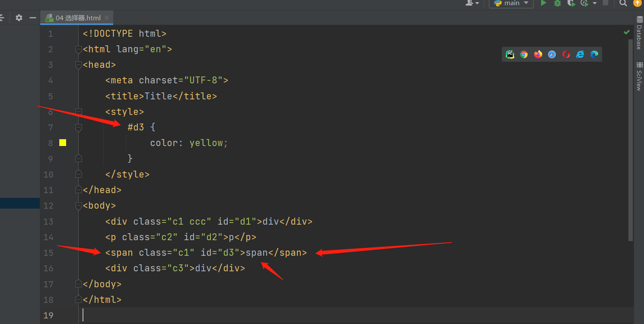Open the main run configuration dropdown
This screenshot has width=644, height=324.
(x=512, y=3)
